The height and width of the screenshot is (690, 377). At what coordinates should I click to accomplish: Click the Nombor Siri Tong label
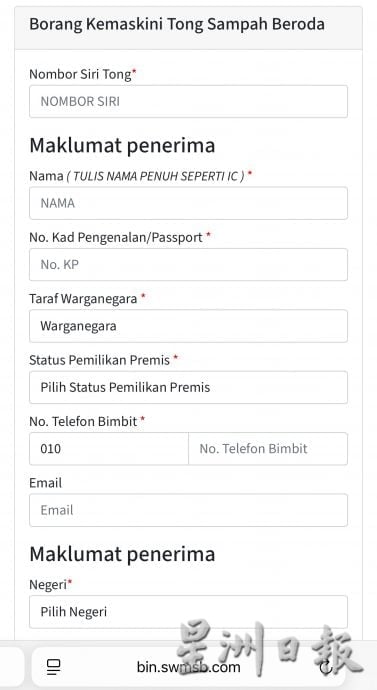click(x=81, y=74)
